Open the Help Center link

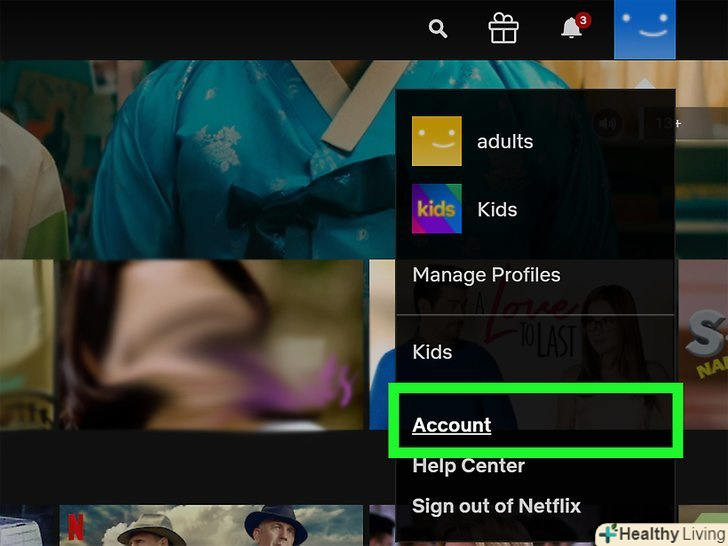coord(468,466)
